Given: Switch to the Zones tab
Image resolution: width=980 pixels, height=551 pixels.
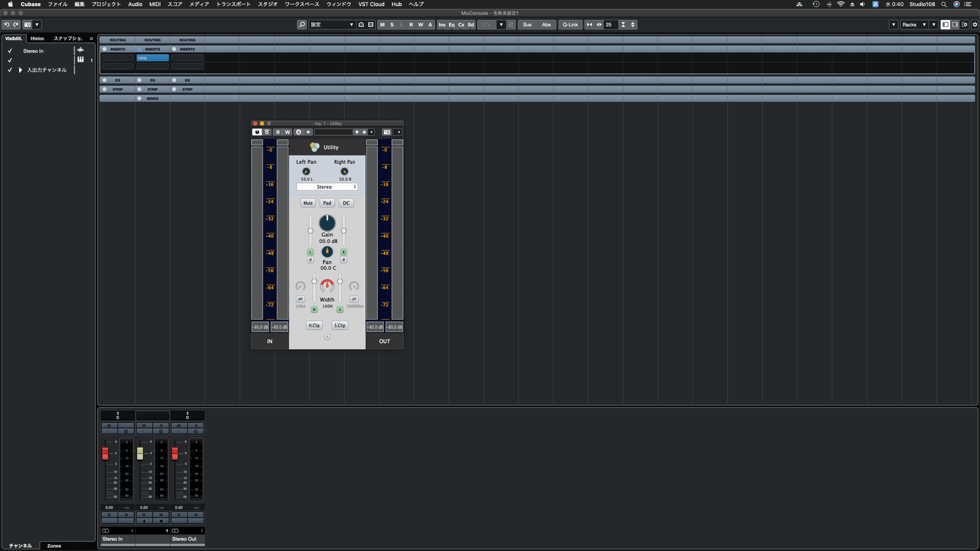Looking at the screenshot, I should point(54,545).
